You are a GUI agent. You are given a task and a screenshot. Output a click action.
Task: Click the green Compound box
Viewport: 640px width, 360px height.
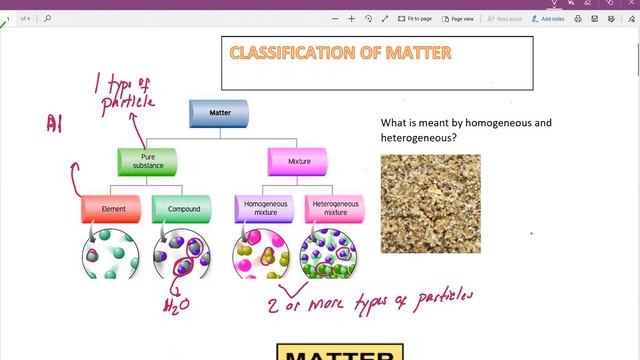click(182, 209)
